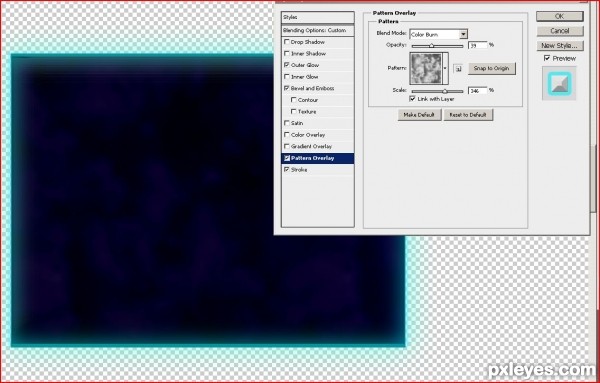Uncheck the Bevel and Emboss checkbox
Screen dimensions: 600x383
[287, 88]
